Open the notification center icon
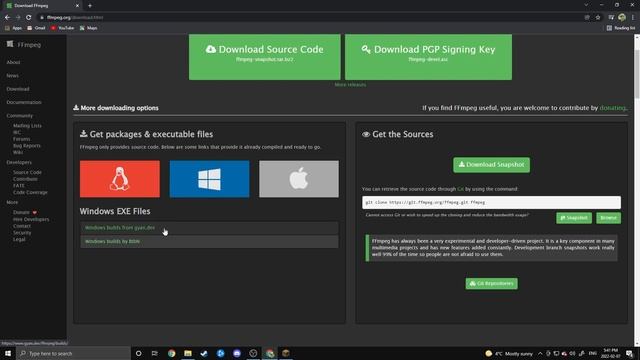Screen dimensions: 640x360 (630, 353)
